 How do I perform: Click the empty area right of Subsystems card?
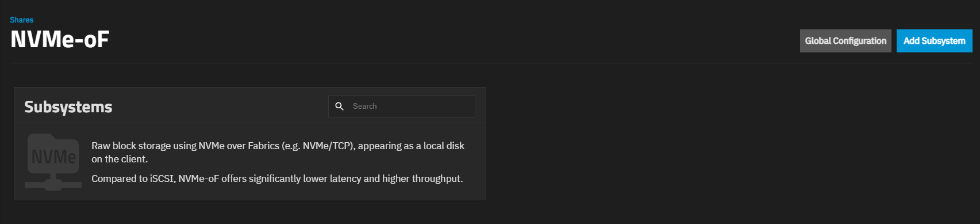click(730, 144)
